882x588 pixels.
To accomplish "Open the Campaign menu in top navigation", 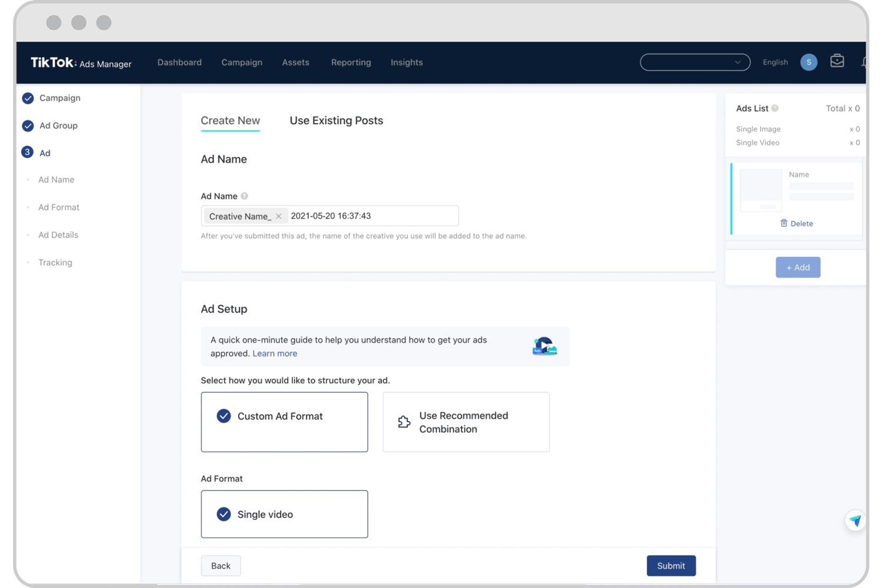I will [x=242, y=62].
